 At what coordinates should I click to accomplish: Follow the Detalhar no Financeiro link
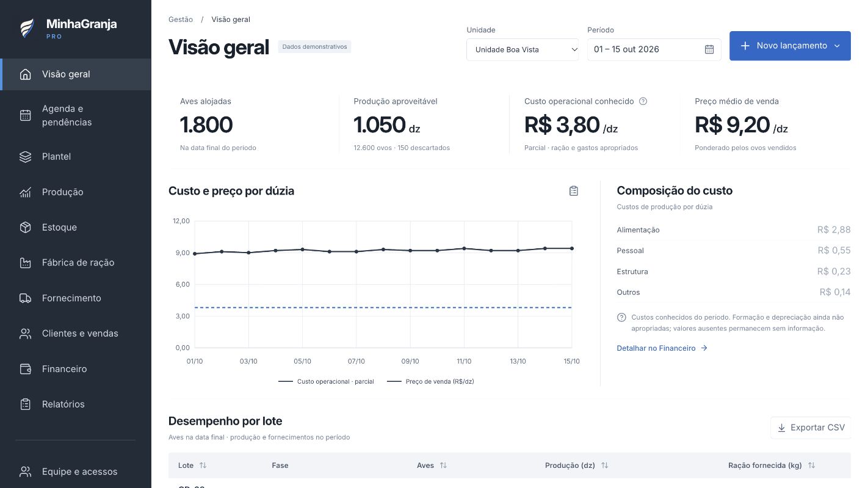(662, 348)
